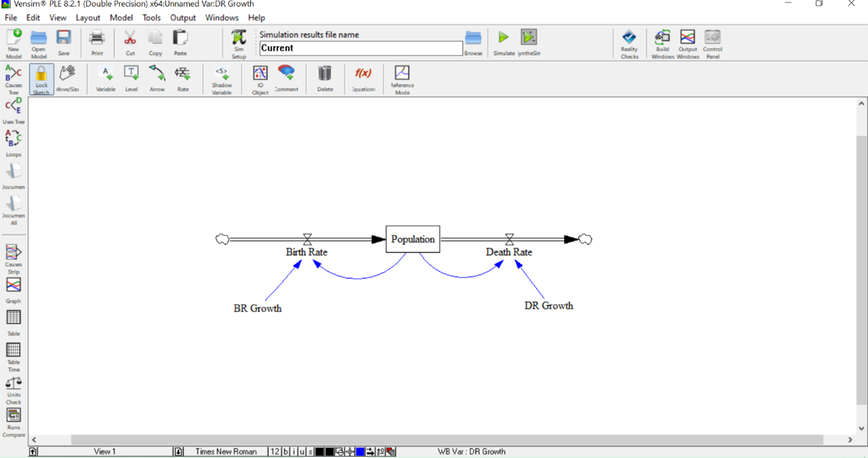Image resolution: width=868 pixels, height=458 pixels.
Task: Select the Rate tool
Action: [183, 79]
